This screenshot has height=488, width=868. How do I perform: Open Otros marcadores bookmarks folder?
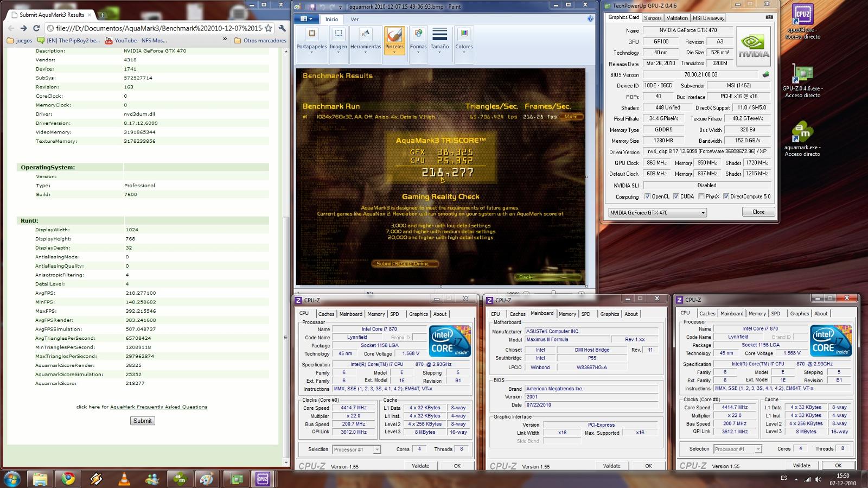pyautogui.click(x=260, y=40)
